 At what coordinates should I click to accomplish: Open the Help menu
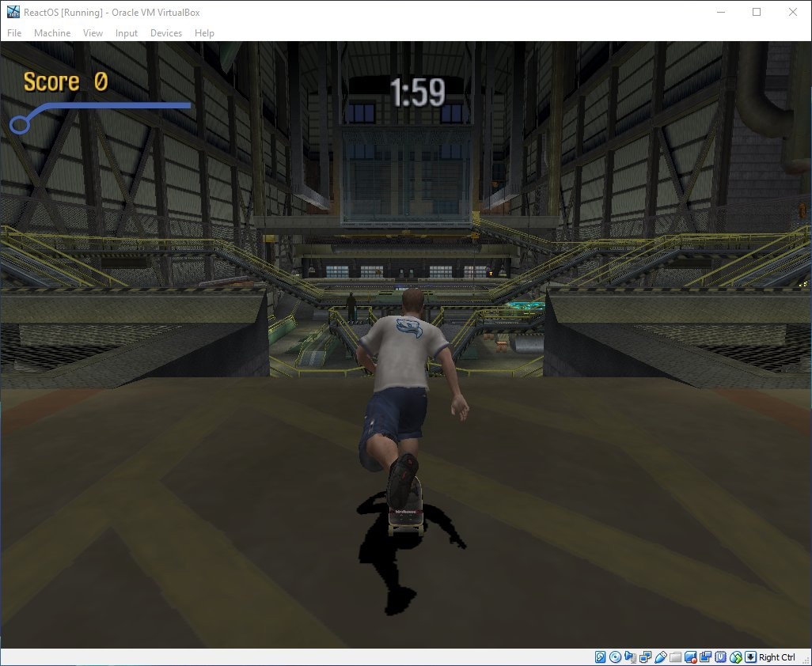(204, 33)
